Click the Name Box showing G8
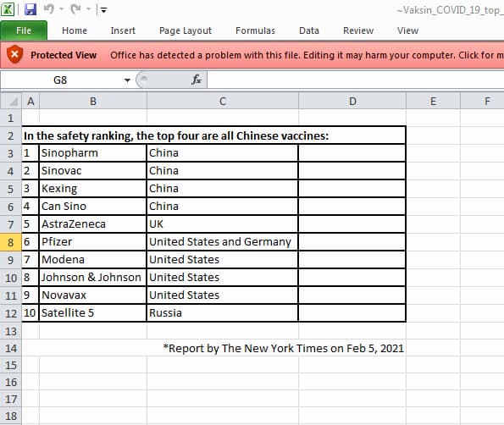 (61, 80)
